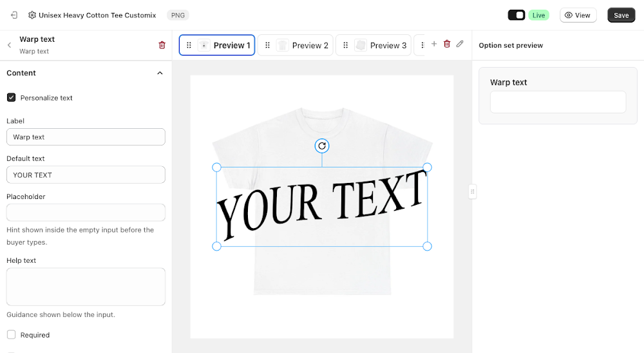Click the Live status badge

pos(538,15)
